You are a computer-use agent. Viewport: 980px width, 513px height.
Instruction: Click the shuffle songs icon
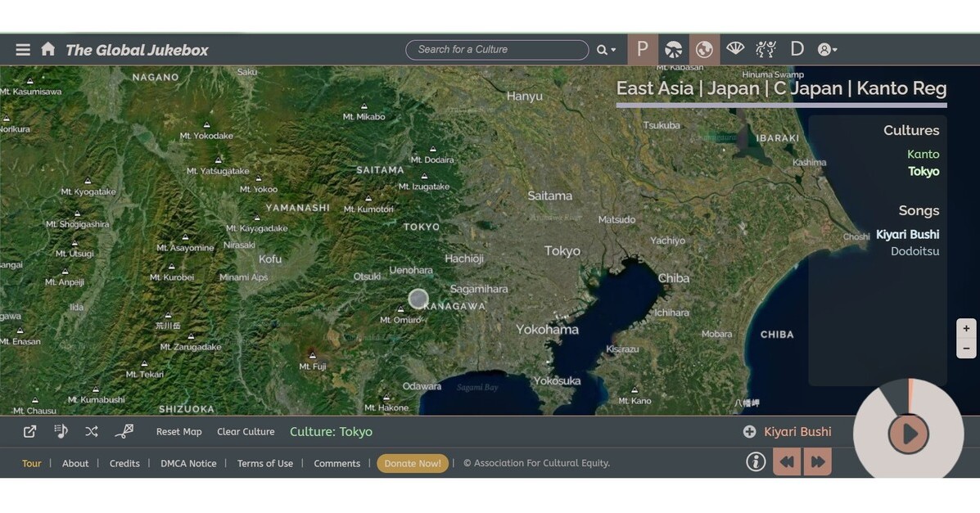click(x=91, y=431)
